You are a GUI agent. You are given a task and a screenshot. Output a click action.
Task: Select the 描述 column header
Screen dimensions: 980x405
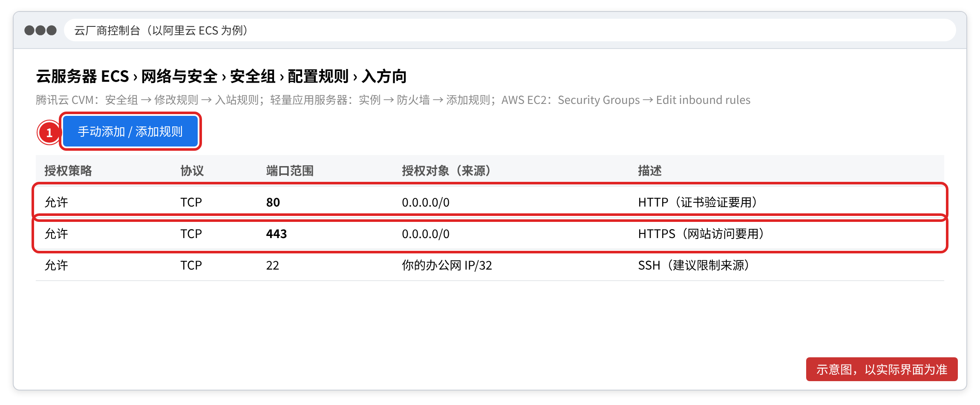click(650, 171)
